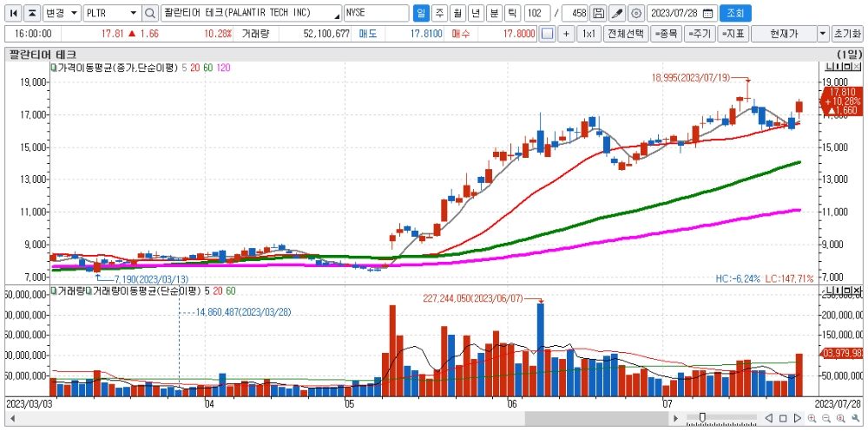868x431 pixels.
Task: Click the red 20-period moving average label
Action: point(194,68)
